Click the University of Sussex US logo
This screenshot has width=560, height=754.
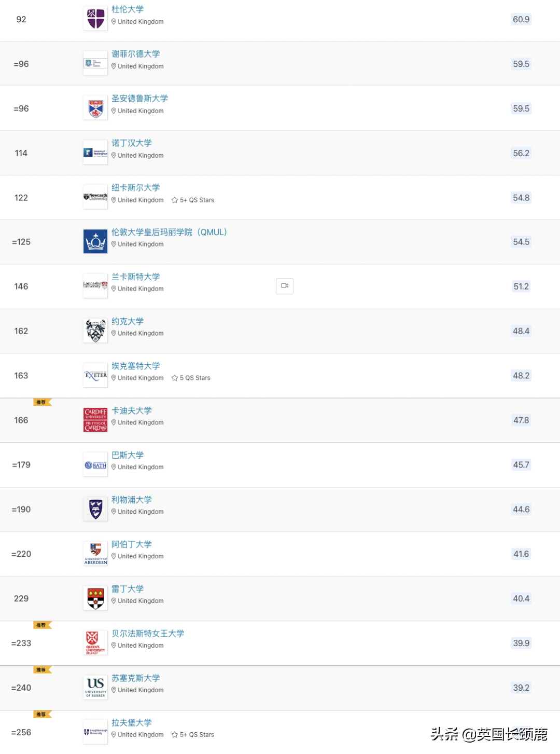tap(95, 688)
